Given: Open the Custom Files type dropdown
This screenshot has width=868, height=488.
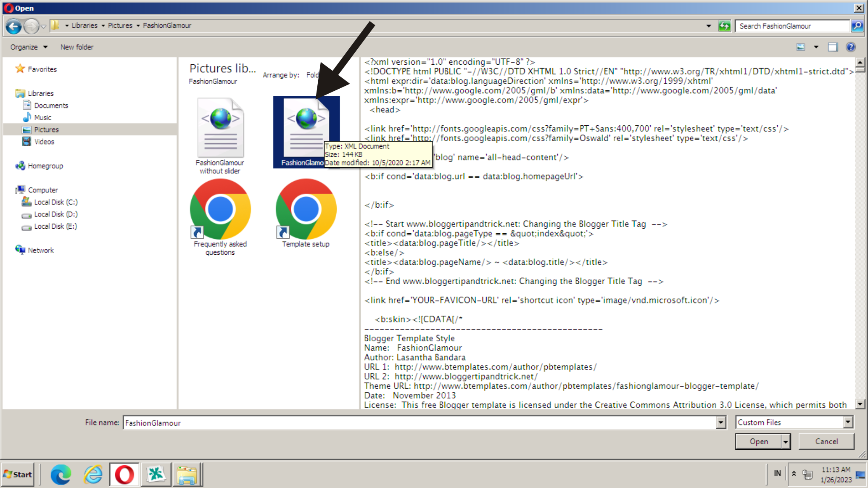Looking at the screenshot, I should (848, 422).
